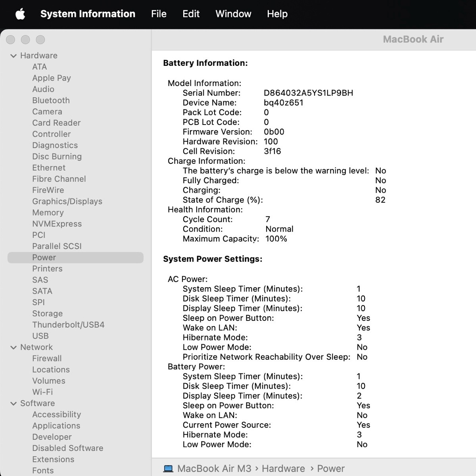Image resolution: width=476 pixels, height=476 pixels.
Task: Click the Battery Information heading
Action: pyautogui.click(x=205, y=63)
